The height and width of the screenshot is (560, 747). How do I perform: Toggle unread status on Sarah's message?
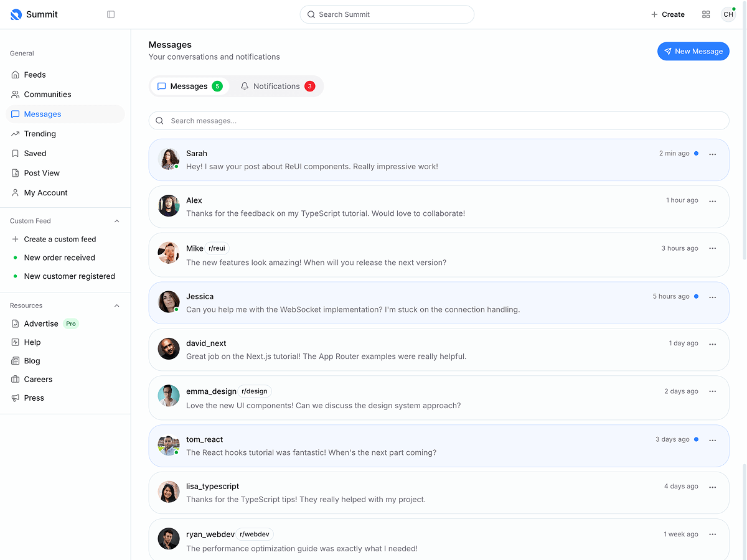point(695,153)
